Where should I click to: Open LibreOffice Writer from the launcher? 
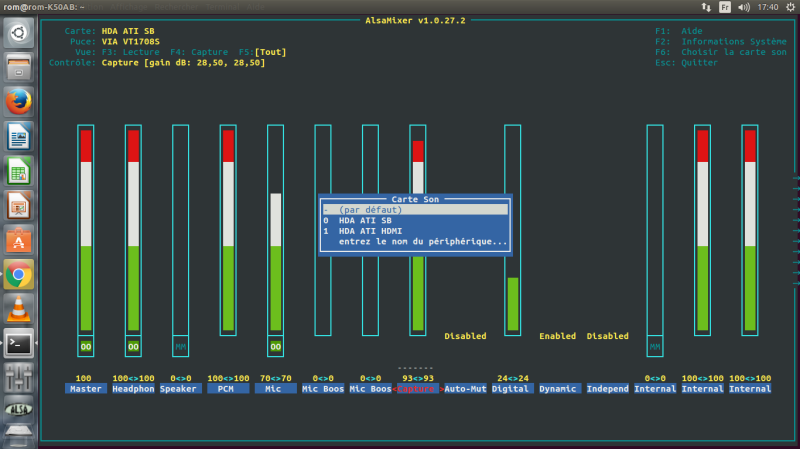[18, 136]
